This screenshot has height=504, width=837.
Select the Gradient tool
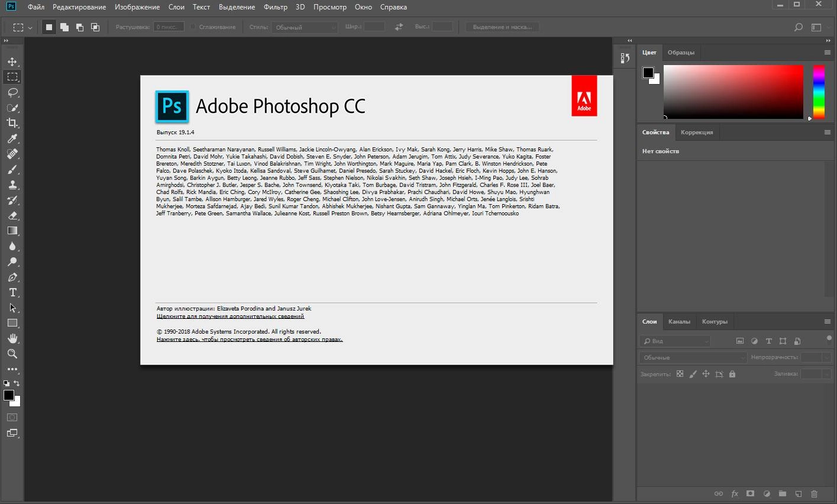click(x=12, y=231)
